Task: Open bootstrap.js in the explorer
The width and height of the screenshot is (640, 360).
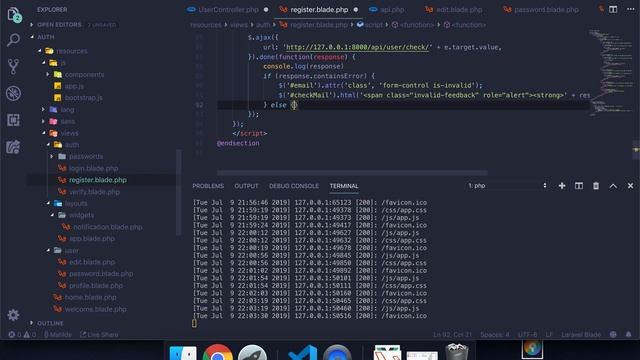Action: (x=83, y=98)
